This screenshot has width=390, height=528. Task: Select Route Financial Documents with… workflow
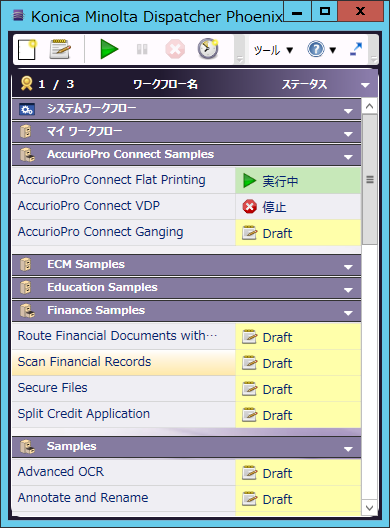pyautogui.click(x=124, y=336)
